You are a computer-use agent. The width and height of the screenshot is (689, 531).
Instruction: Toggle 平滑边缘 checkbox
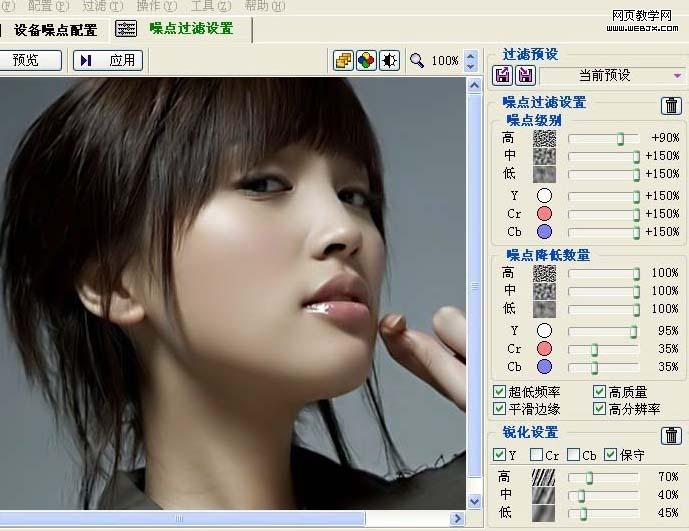[x=499, y=409]
